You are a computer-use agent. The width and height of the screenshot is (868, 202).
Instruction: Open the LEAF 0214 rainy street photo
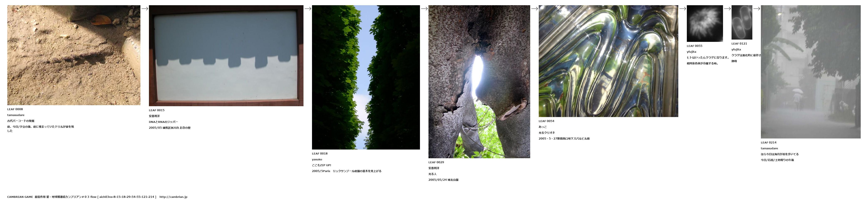click(x=811, y=72)
